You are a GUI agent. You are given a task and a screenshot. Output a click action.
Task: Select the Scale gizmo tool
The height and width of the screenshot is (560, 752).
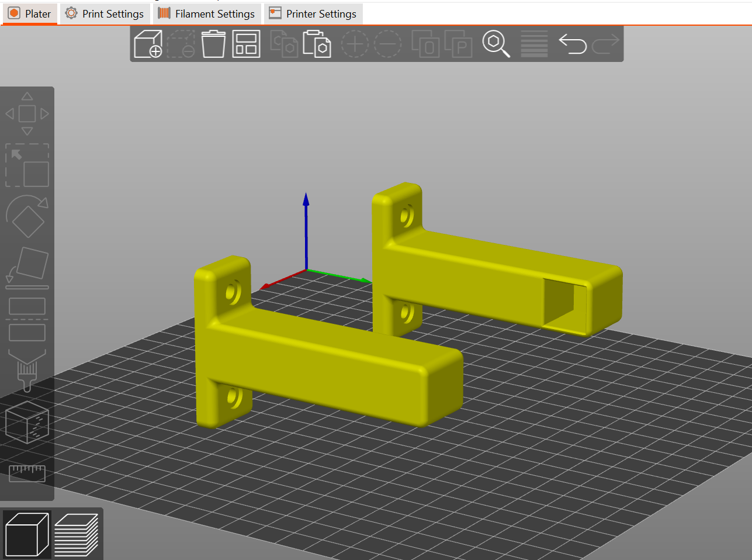click(27, 165)
